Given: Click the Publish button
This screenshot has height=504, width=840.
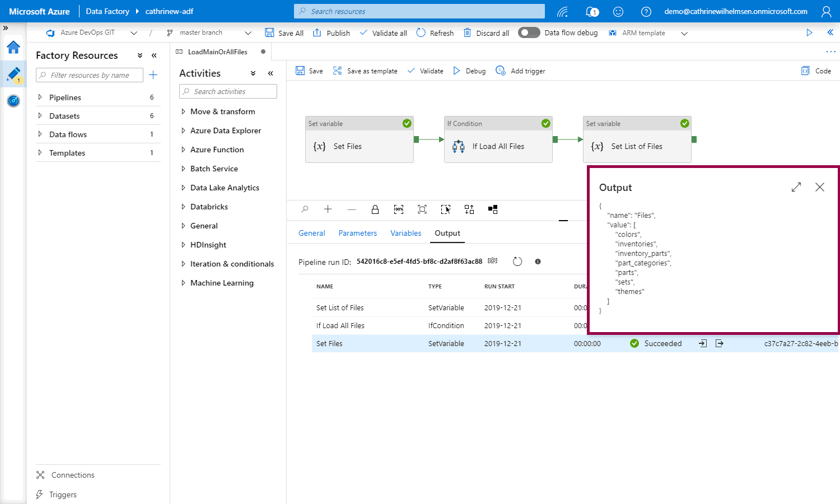Looking at the screenshot, I should click(332, 33).
